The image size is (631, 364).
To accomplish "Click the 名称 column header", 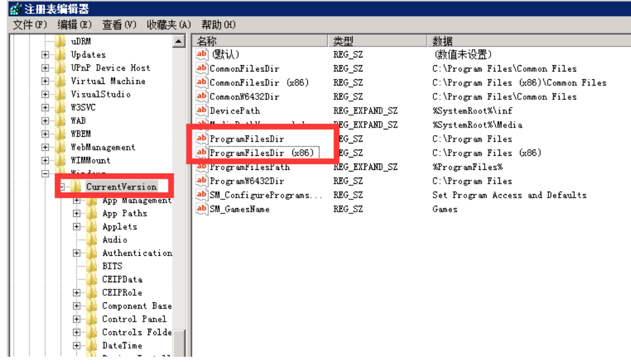I will (x=260, y=41).
